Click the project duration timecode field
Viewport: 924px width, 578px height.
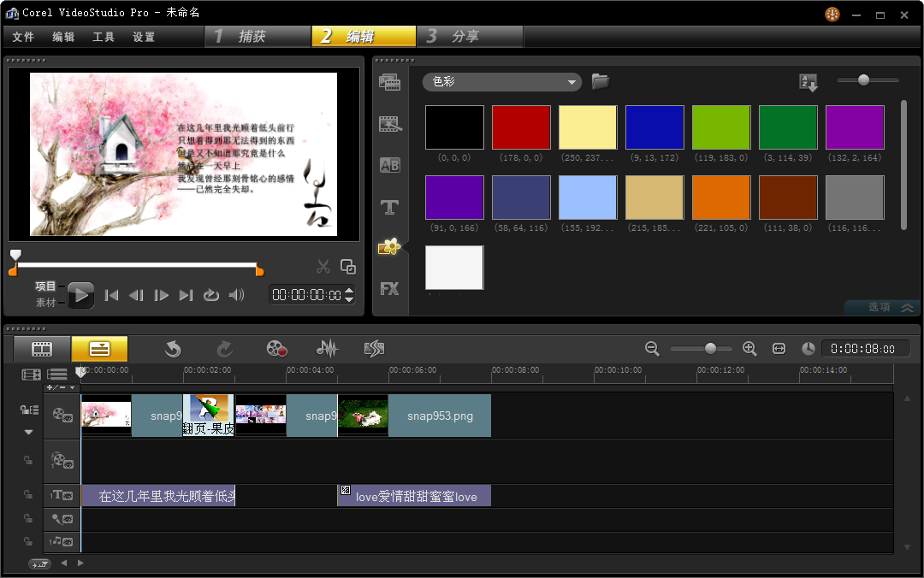point(866,349)
